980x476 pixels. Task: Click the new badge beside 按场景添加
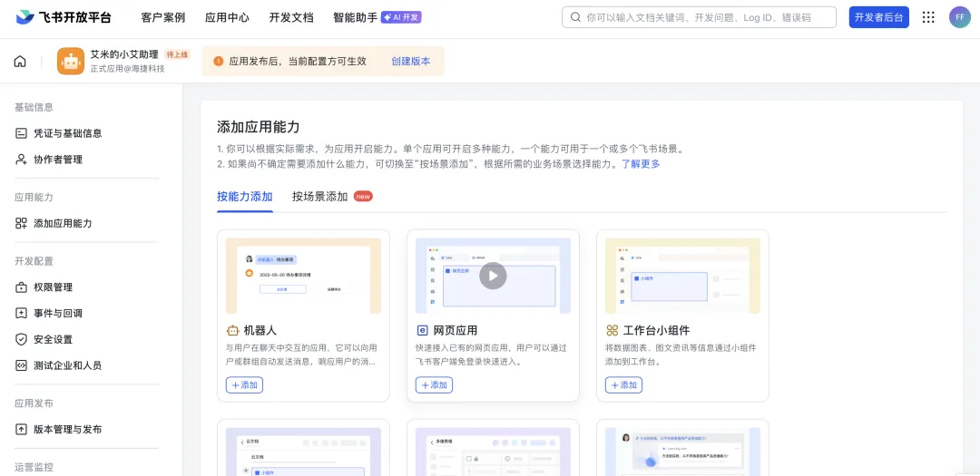pos(363,197)
